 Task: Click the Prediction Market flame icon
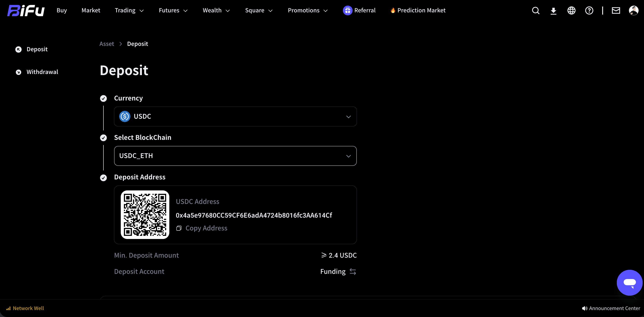pyautogui.click(x=393, y=10)
